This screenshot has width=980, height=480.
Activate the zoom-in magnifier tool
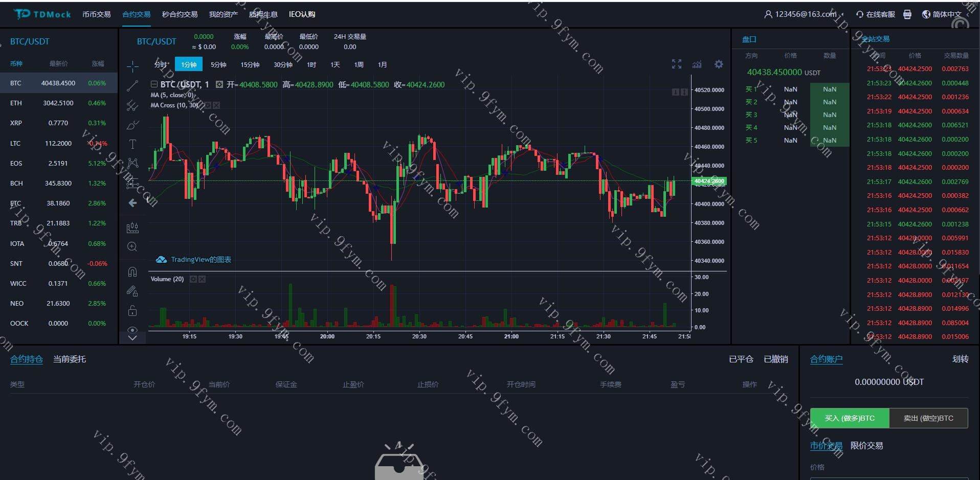point(132,247)
